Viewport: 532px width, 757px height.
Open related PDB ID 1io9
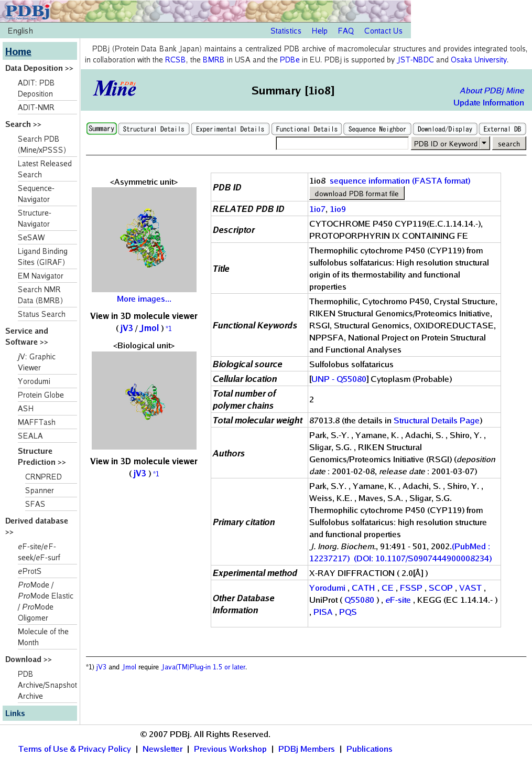338,209
